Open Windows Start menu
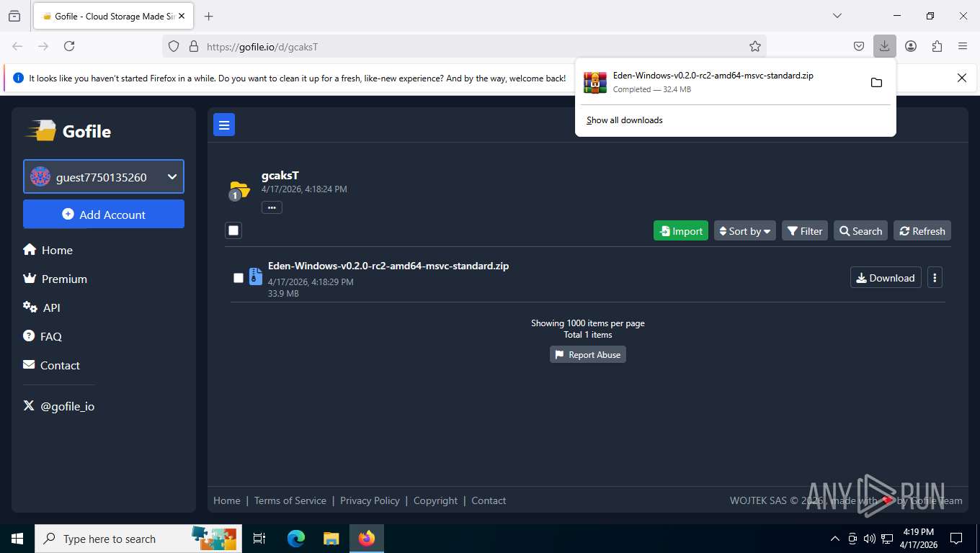Screen dimensions: 980x553 [x=17, y=539]
